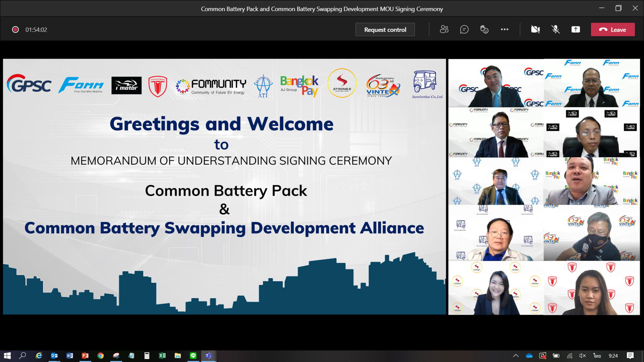Open Excel from the taskbar
This screenshot has width=644, height=362.
click(162, 356)
